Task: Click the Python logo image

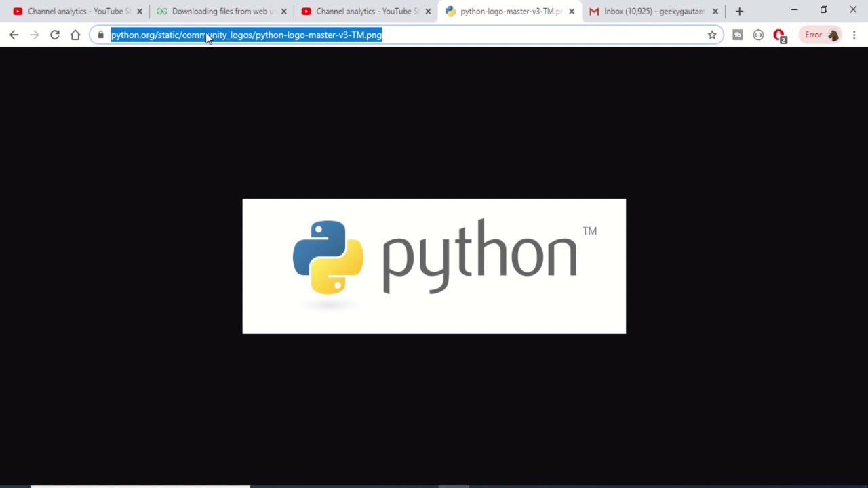Action: click(434, 266)
